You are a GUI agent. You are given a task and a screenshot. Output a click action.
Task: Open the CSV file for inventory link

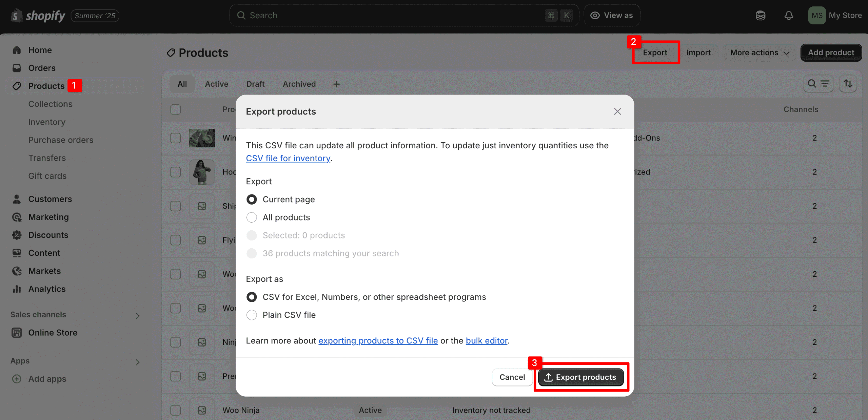(x=288, y=158)
